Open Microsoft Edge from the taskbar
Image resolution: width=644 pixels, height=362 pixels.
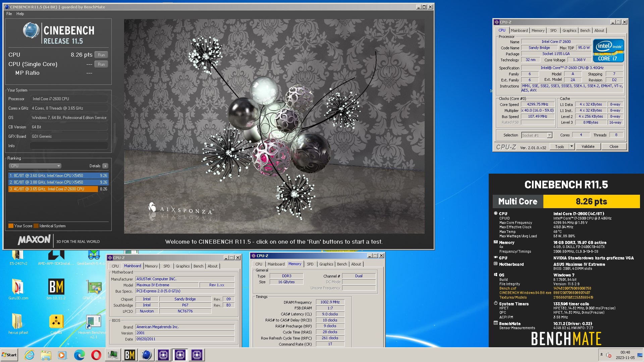79,355
